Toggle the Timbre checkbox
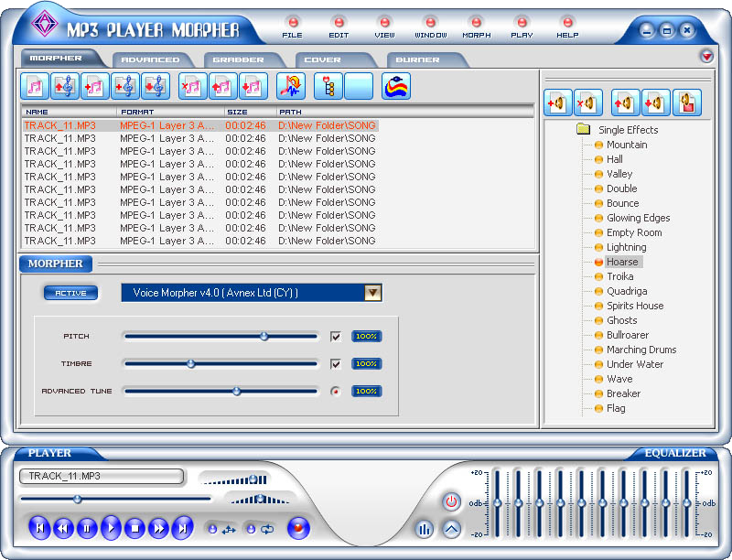 [x=335, y=363]
